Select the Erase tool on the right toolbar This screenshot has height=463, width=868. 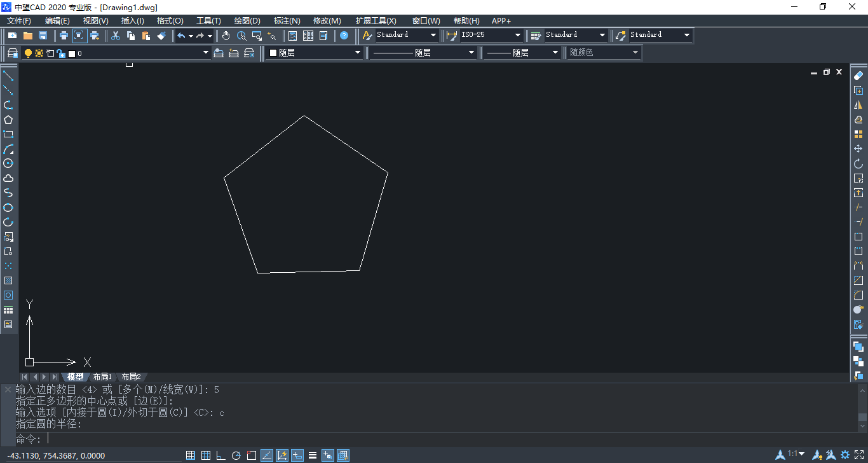[858, 77]
